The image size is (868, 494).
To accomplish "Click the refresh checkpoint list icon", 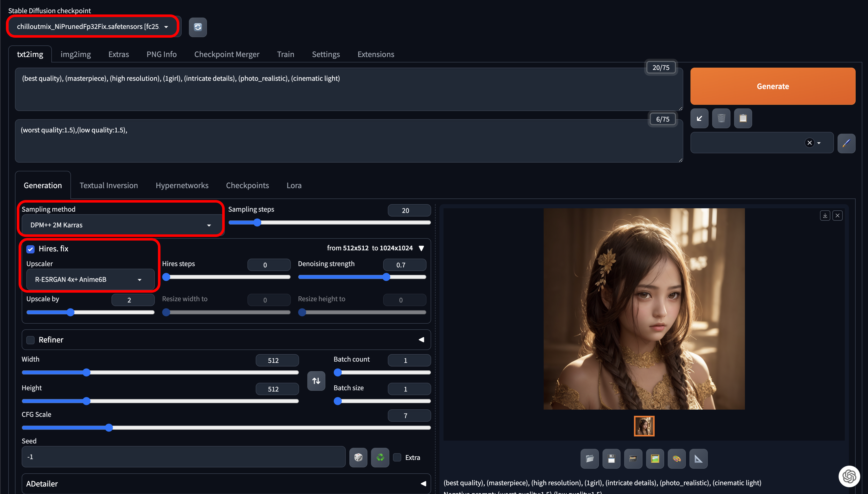I will [198, 27].
